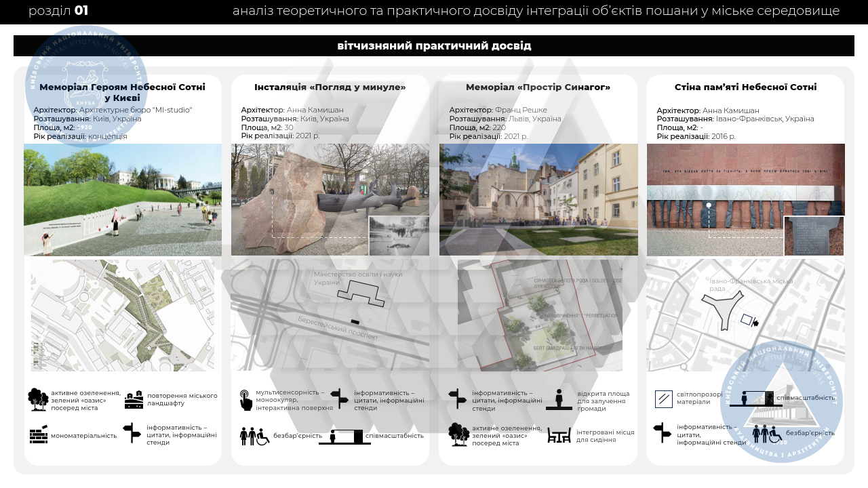Click the brick wall icon next to 'мономатеріальність'
This screenshot has height=488, width=868.
pos(38,434)
